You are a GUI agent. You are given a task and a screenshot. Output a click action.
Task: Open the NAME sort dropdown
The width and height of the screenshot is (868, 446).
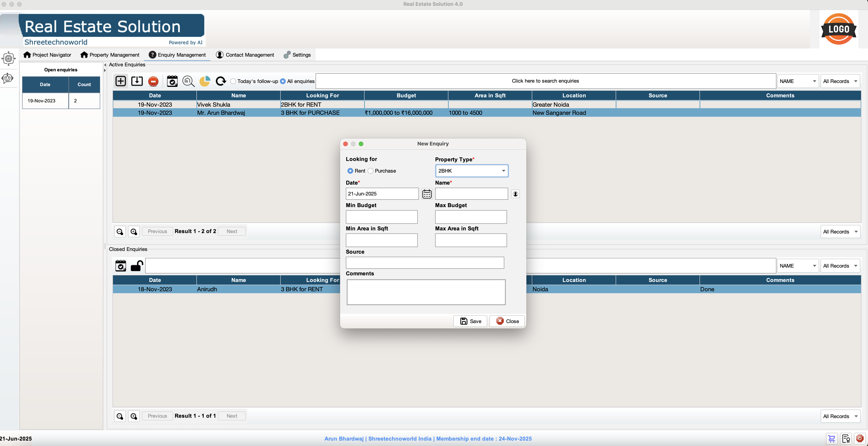point(798,81)
